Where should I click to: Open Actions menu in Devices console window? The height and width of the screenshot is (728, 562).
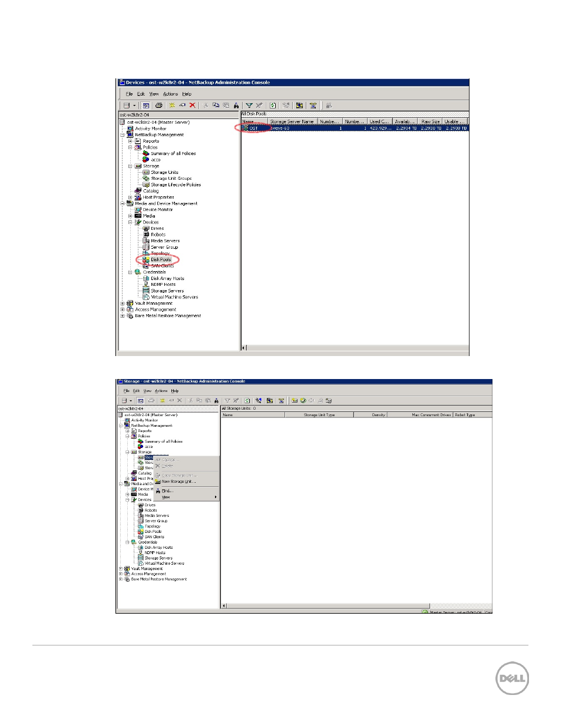[x=170, y=94]
